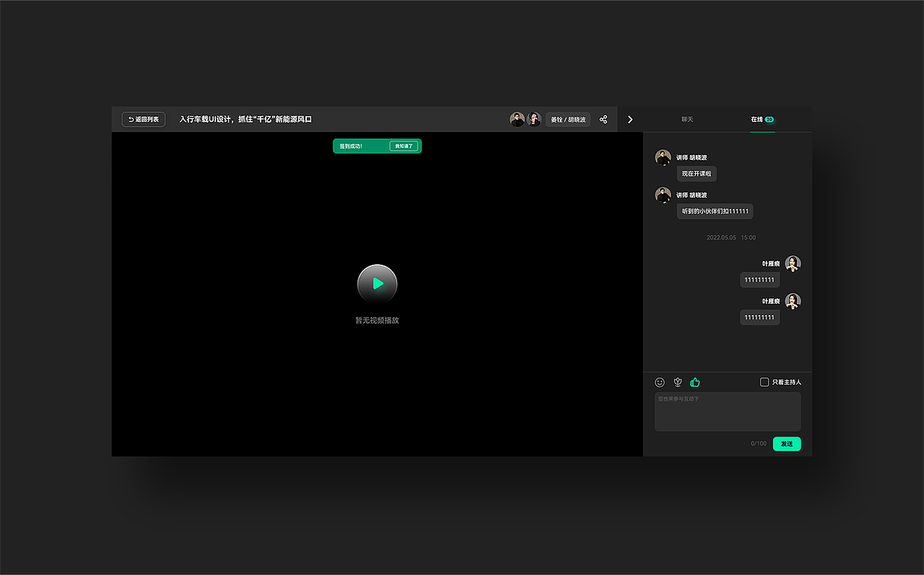Start the video with the green play button
Image resolution: width=924 pixels, height=575 pixels.
[378, 284]
